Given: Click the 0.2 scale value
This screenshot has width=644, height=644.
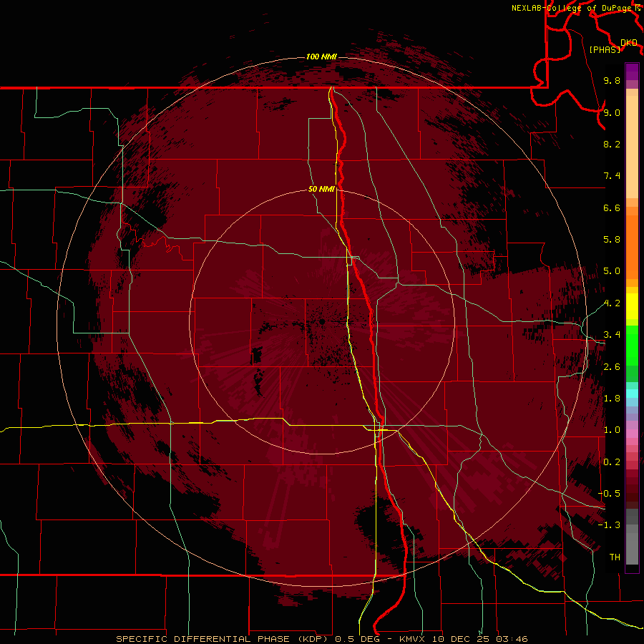Looking at the screenshot, I should click(612, 462).
